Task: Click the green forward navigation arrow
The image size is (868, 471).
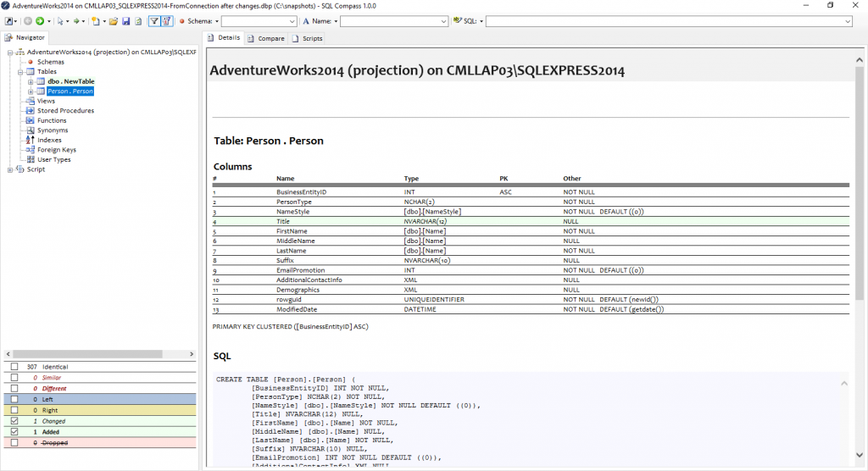Action: [39, 21]
